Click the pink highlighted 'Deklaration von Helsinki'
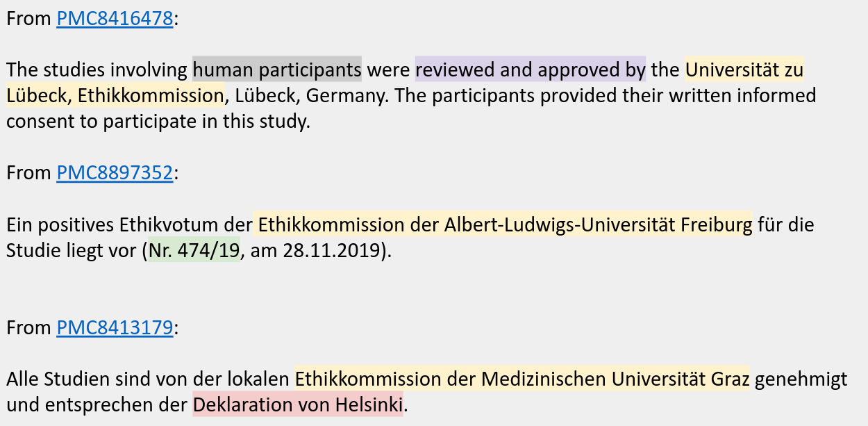 pos(298,404)
